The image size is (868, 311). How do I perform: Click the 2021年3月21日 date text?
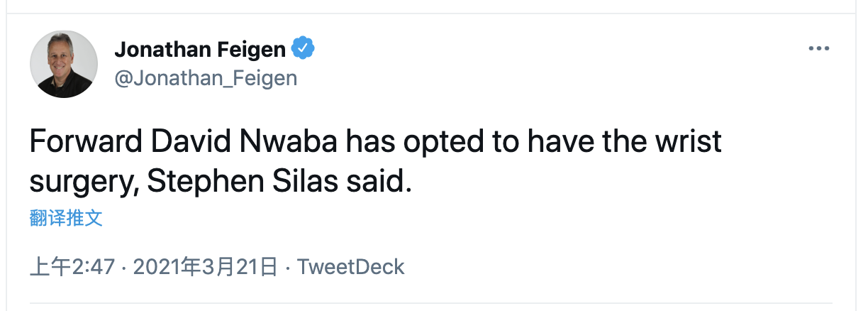pyautogui.click(x=205, y=267)
